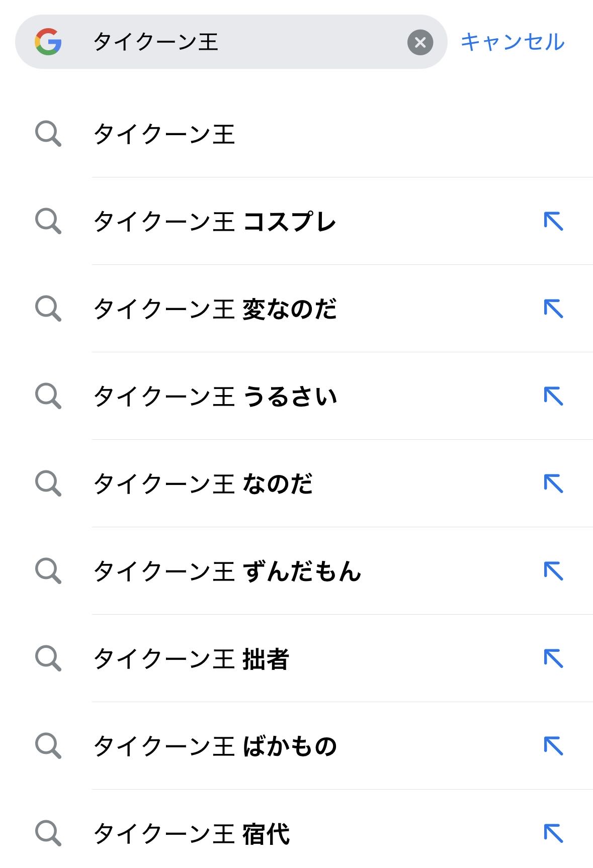593x868 pixels.
Task: Clear the search field text
Action: coord(420,42)
